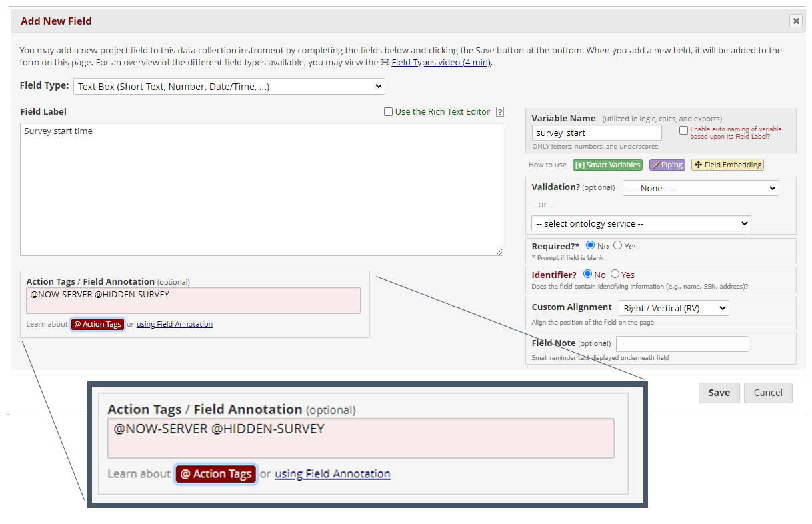
Task: Click the small @ Action Tags button
Action: click(97, 324)
